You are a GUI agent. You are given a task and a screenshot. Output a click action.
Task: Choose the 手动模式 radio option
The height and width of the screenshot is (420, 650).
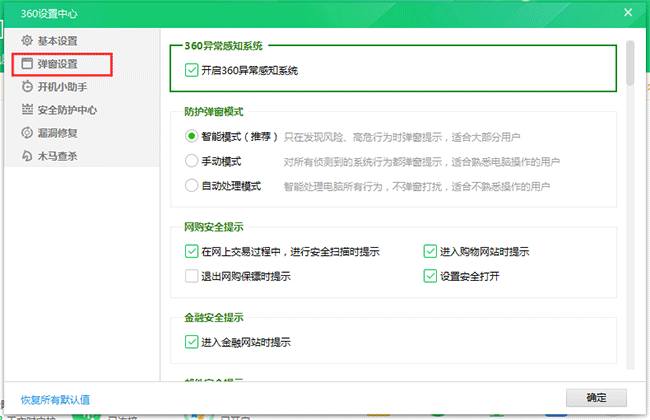click(x=192, y=161)
